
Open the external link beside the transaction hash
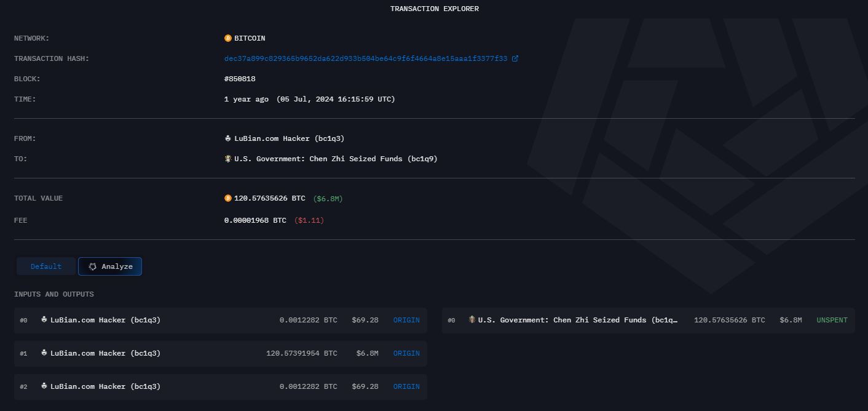pos(516,58)
